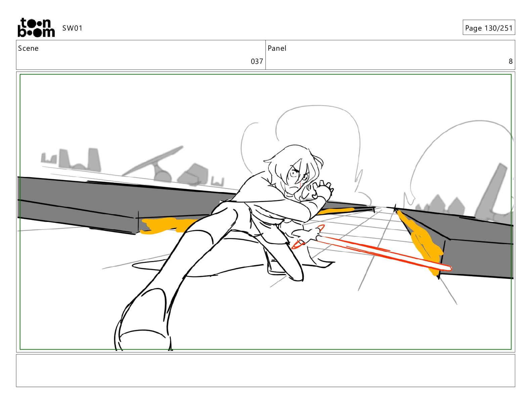This screenshot has width=532, height=411.
Task: Select the Scene label
Action: click(x=28, y=48)
